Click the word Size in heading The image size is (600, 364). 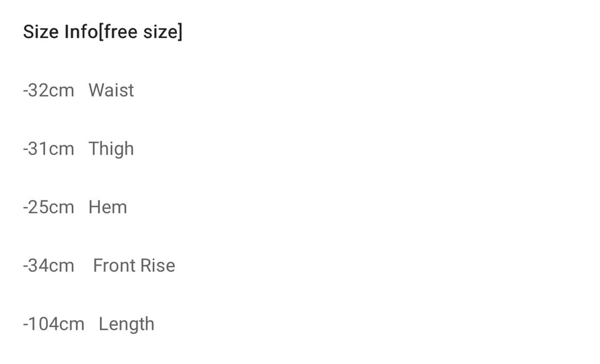41,31
